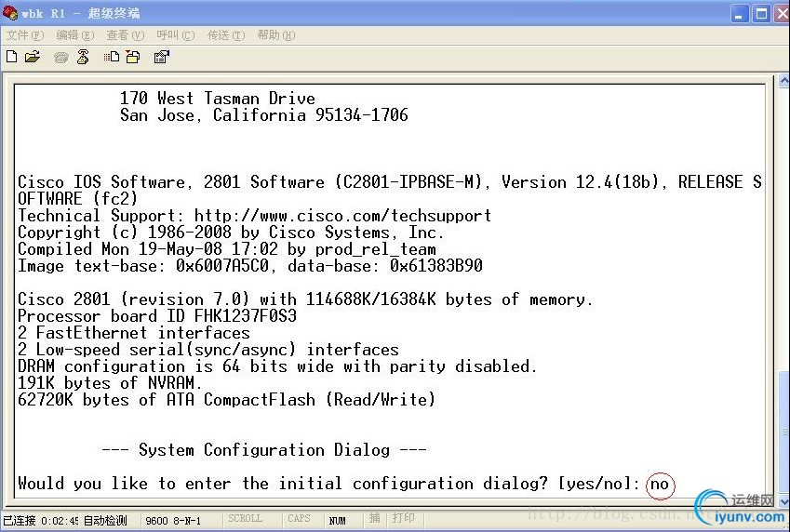Click the http://www.cisco.com/techsupport URL text

point(342,216)
